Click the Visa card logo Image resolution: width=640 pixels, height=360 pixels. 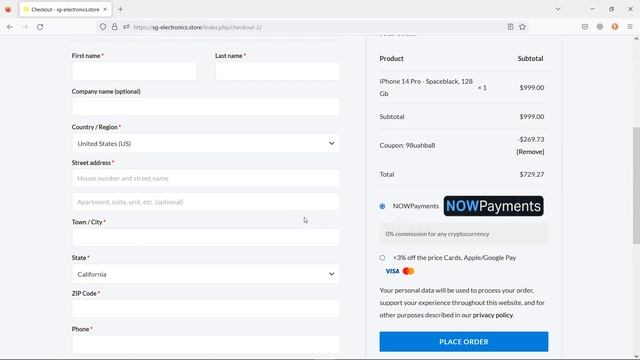(392, 271)
